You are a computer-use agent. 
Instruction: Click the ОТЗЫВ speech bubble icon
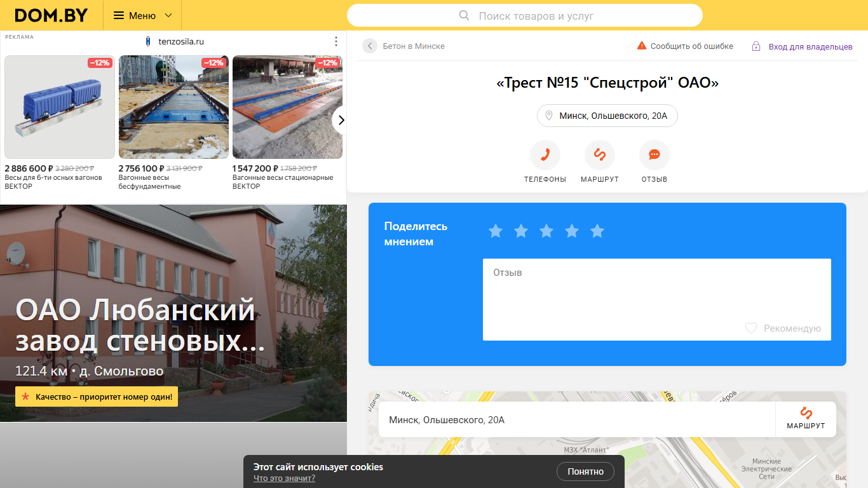tap(654, 155)
